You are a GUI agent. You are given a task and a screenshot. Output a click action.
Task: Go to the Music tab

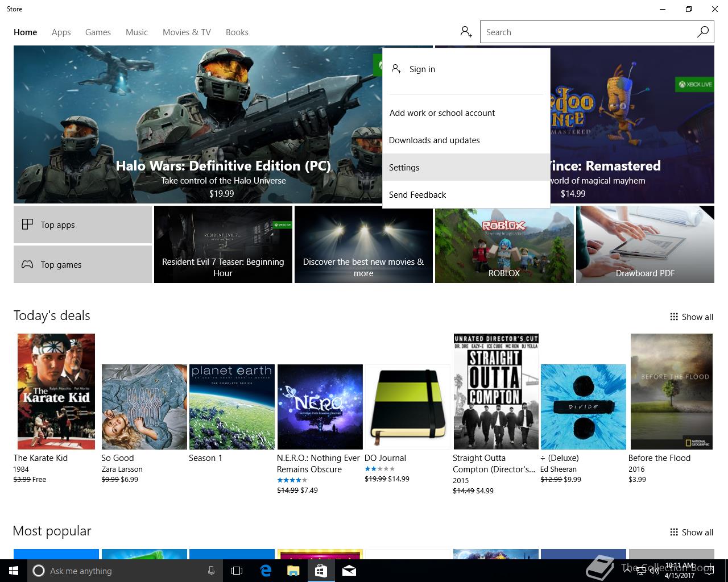coord(136,32)
